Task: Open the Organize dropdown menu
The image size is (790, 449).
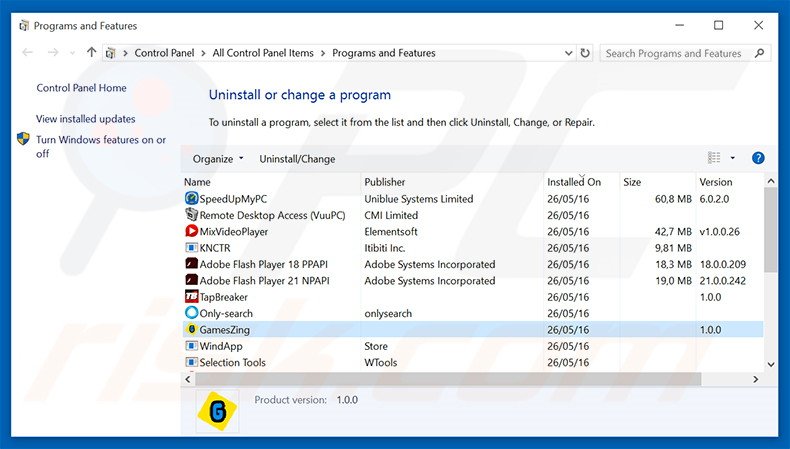Action: click(218, 159)
